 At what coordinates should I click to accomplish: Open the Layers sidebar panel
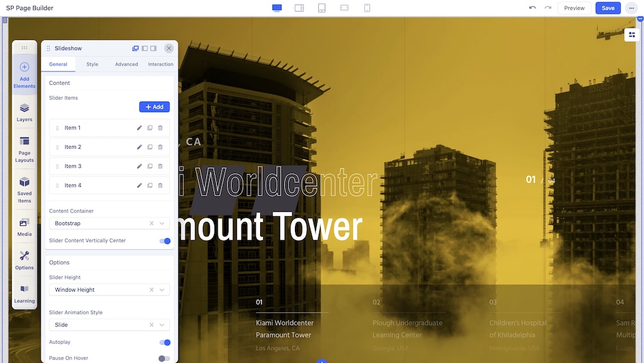[24, 113]
